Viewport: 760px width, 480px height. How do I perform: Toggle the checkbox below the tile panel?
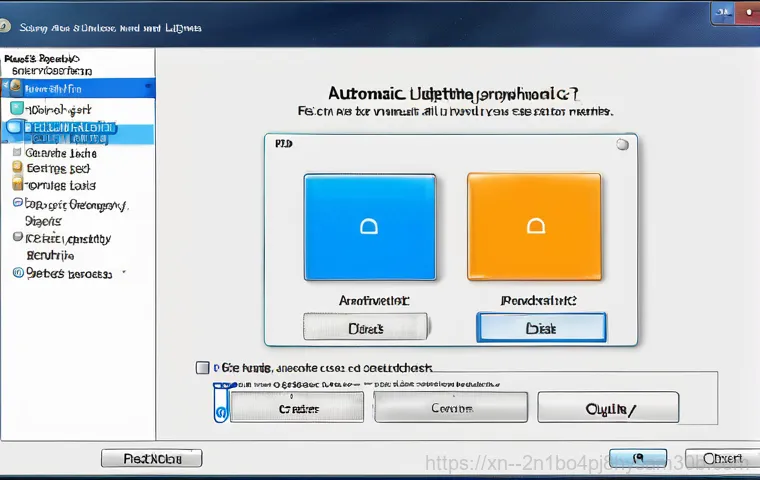tap(203, 368)
